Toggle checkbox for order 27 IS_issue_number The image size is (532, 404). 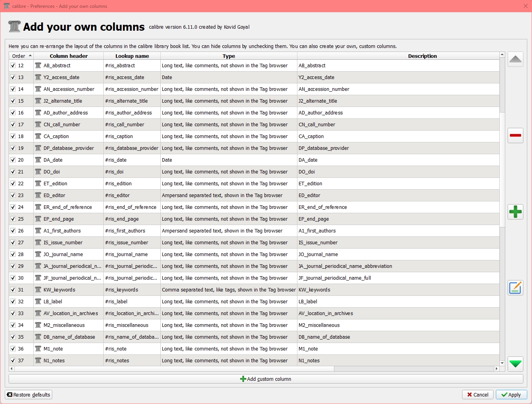tap(13, 243)
